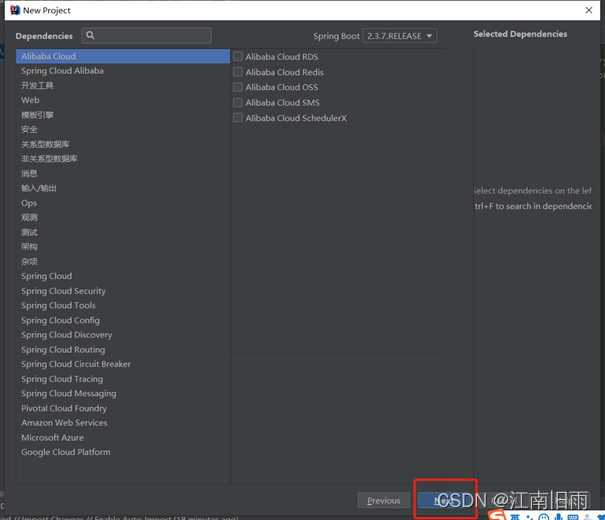Select the 测试 category
Viewport: 605px width, 520px height.
tap(123, 232)
